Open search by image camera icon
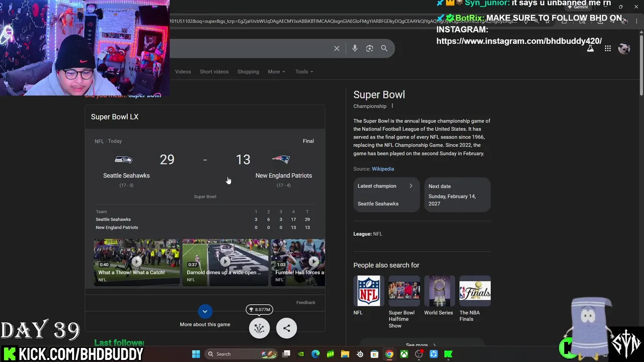Image resolution: width=644 pixels, height=362 pixels. 369,48
